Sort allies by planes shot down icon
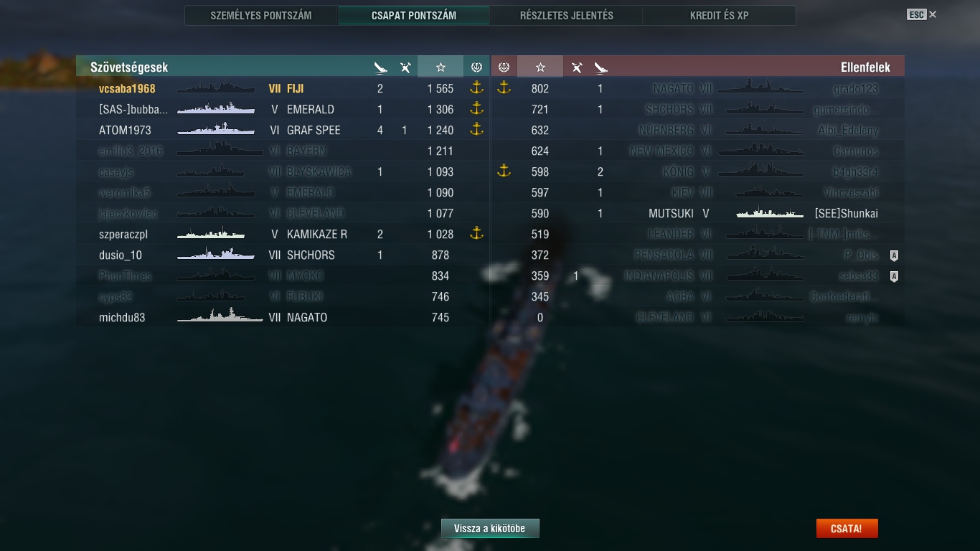This screenshot has width=980, height=551. (405, 67)
